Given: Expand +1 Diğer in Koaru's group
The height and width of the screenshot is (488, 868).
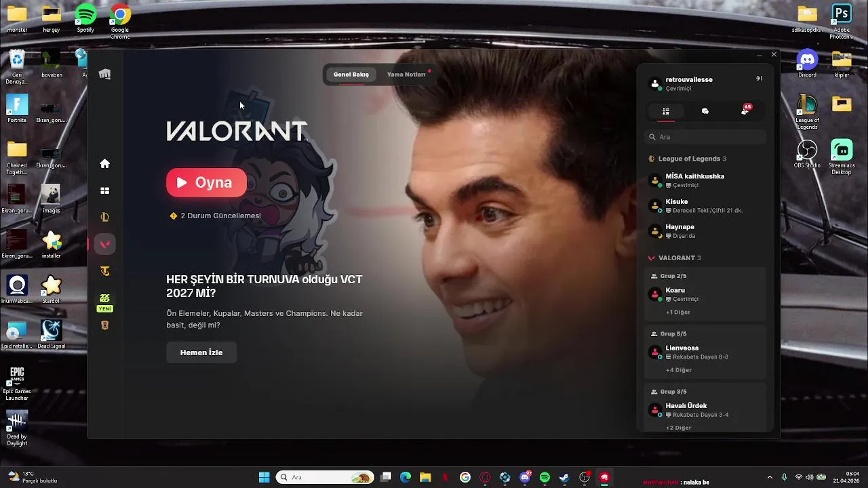Looking at the screenshot, I should [678, 312].
